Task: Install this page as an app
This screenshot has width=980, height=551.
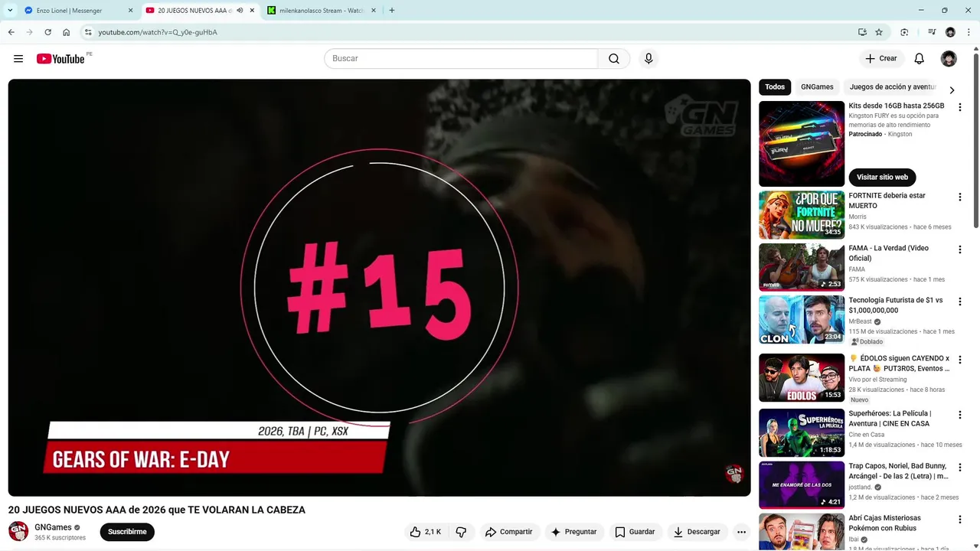Action: 862,32
